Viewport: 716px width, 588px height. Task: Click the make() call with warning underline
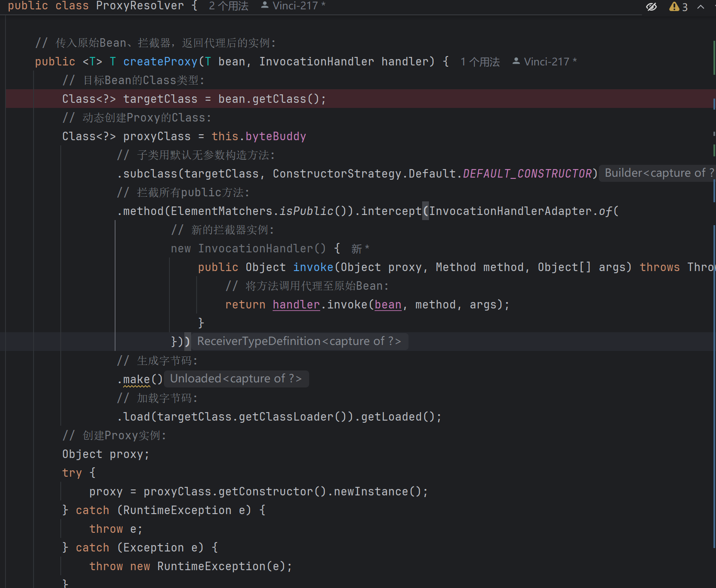[x=143, y=379]
